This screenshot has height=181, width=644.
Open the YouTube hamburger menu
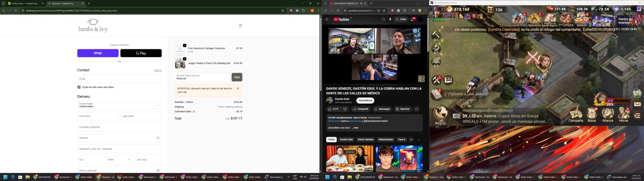click(x=327, y=19)
